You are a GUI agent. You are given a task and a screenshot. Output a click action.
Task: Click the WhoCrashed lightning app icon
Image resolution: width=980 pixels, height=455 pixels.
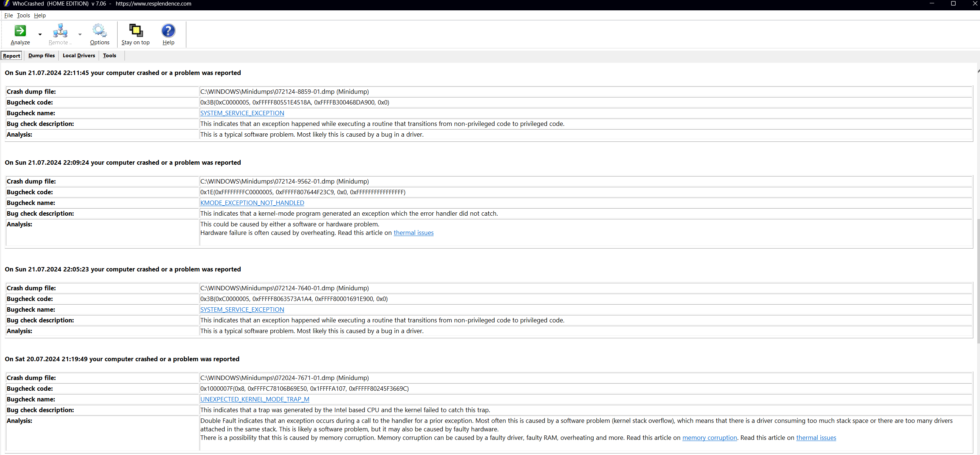tap(6, 4)
